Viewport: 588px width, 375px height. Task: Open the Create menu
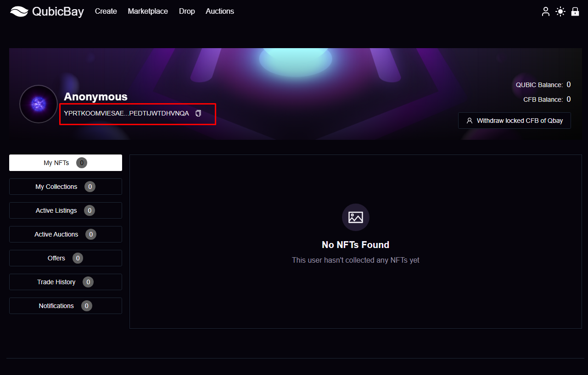pos(106,11)
